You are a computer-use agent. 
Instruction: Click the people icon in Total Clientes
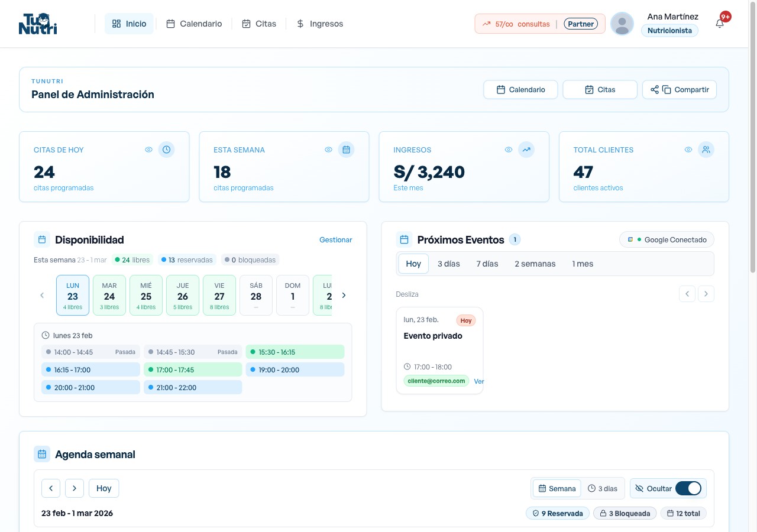point(706,150)
